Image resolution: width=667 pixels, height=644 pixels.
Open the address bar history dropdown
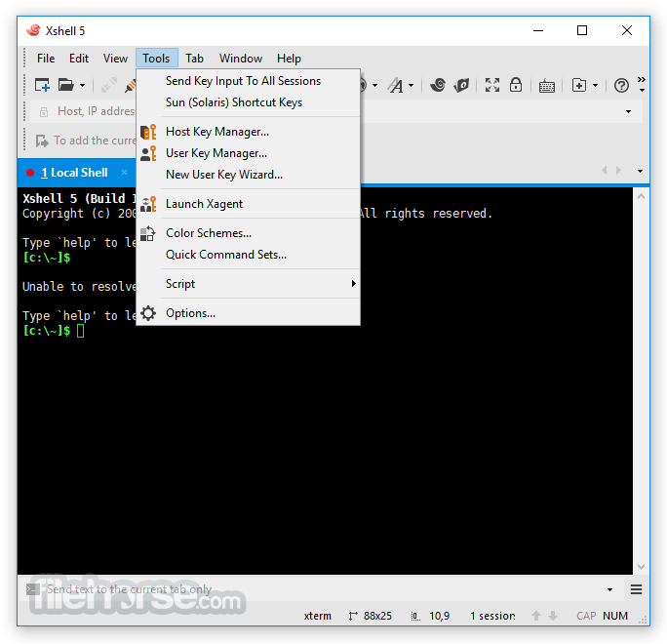tap(628, 111)
